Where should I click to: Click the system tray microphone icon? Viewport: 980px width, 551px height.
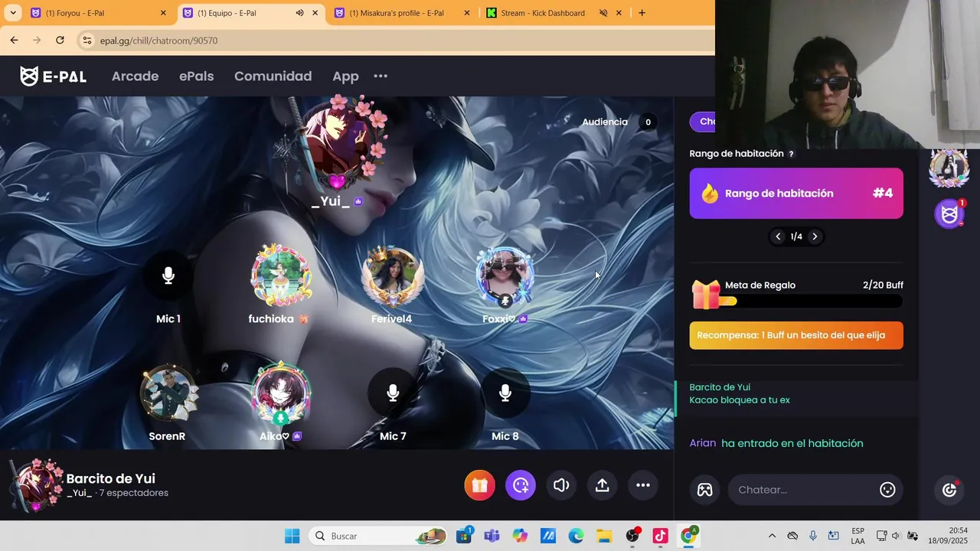pyautogui.click(x=813, y=536)
